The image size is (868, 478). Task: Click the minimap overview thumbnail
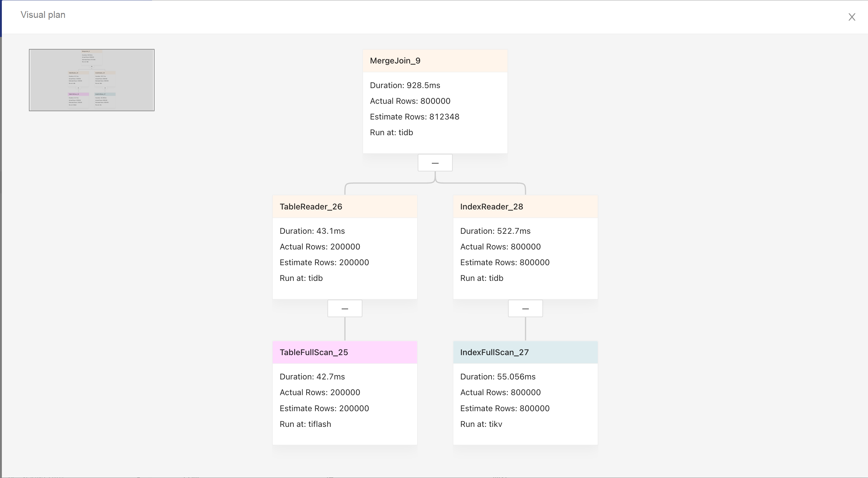pyautogui.click(x=92, y=80)
